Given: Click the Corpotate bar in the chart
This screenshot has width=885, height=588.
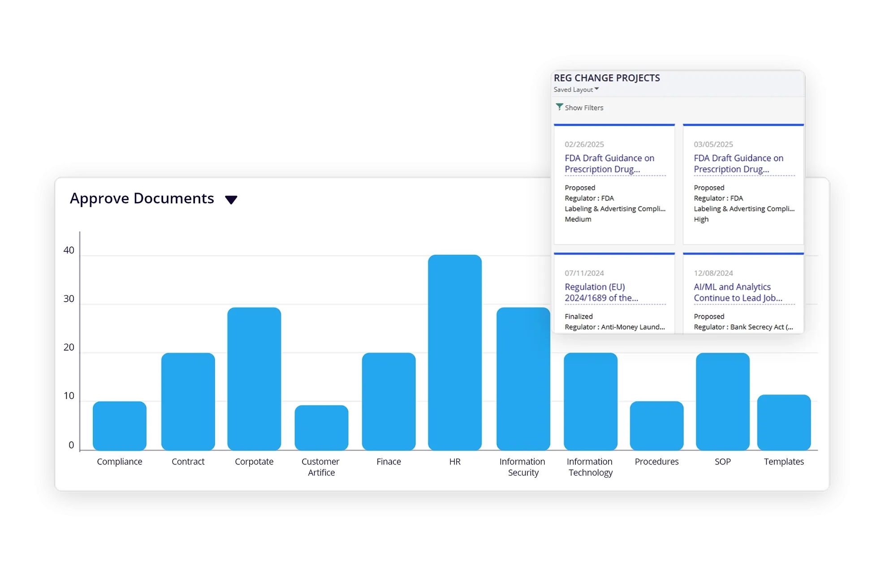Looking at the screenshot, I should pos(254,378).
